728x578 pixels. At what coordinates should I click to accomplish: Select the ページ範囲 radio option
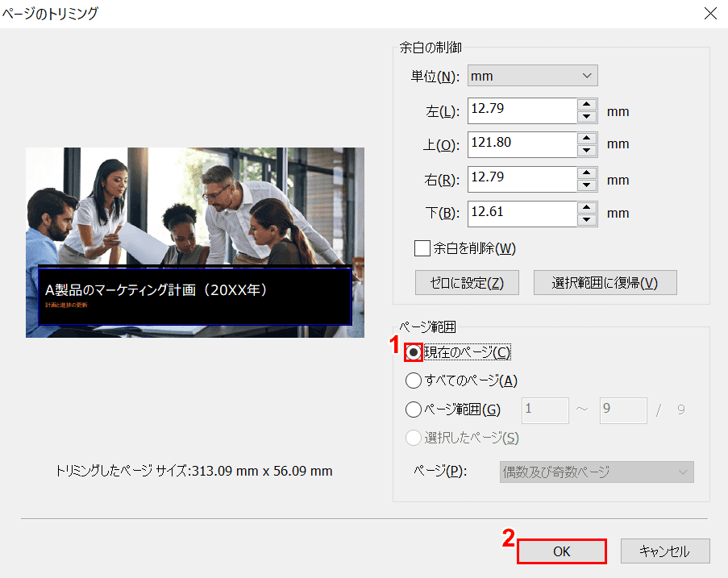tap(414, 410)
